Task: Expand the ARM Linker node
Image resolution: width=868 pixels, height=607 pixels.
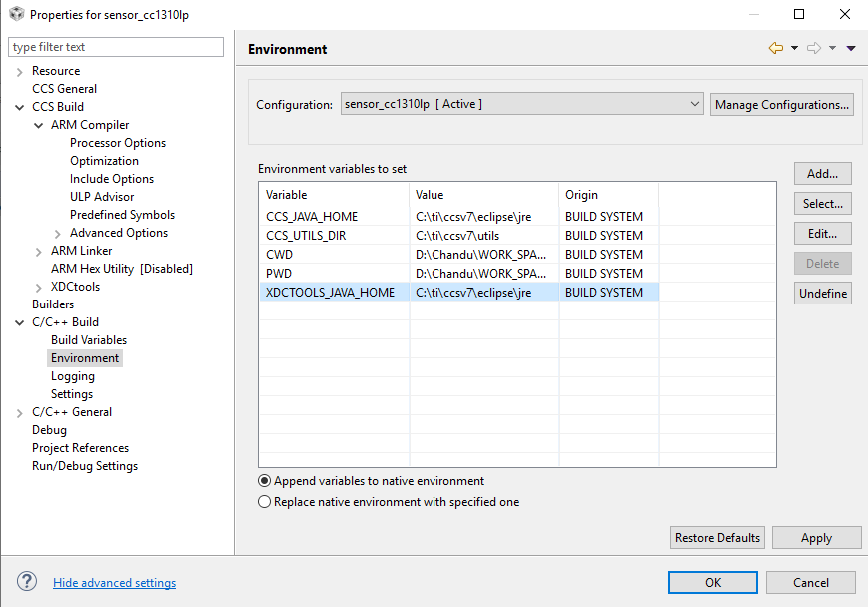Action: (39, 251)
